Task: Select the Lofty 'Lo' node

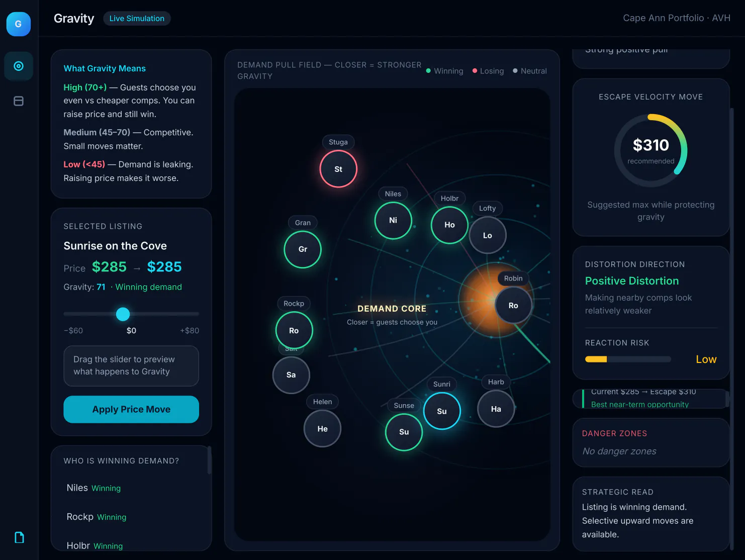Action: 488,235
